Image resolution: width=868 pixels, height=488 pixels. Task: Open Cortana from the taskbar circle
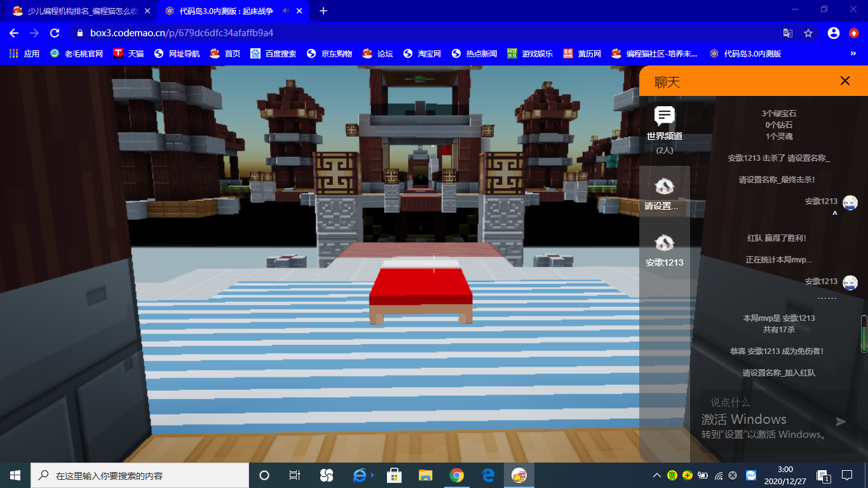click(x=264, y=475)
